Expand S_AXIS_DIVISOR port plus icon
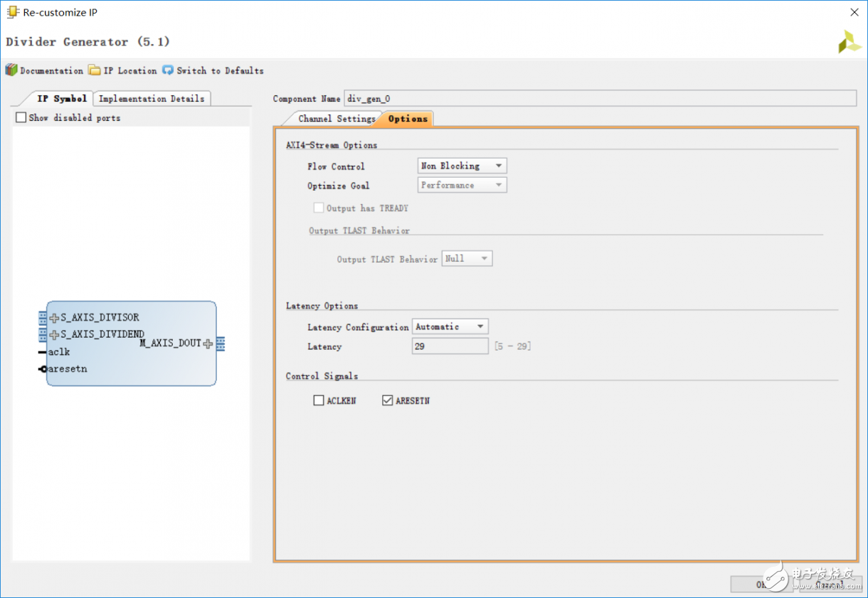 54,318
